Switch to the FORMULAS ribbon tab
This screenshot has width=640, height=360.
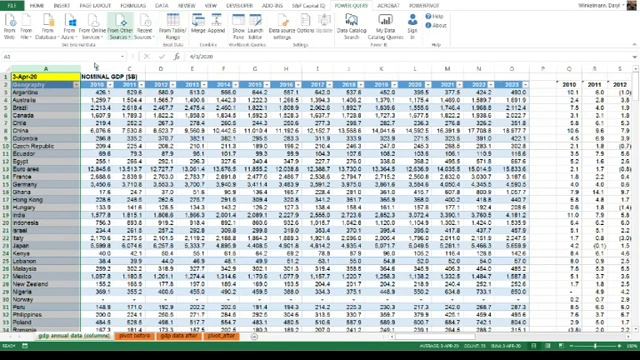click(x=133, y=6)
